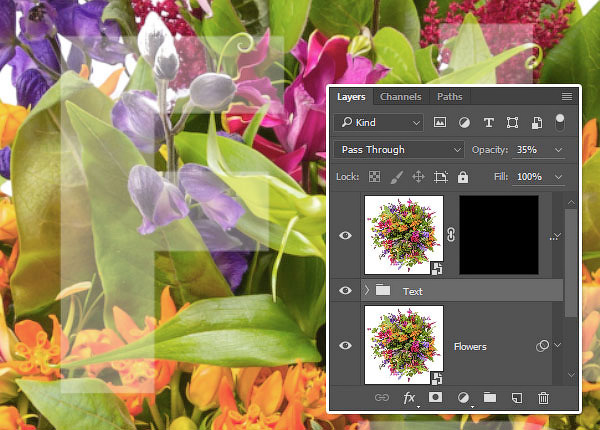
Task: Hide the top masked flower layer
Action: pyautogui.click(x=345, y=235)
